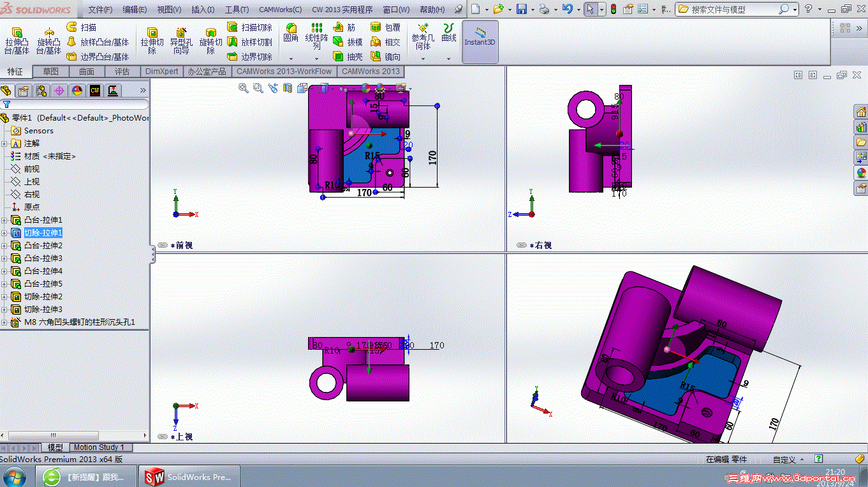This screenshot has width=868, height=487.
Task: Click the Rebuild traffic light icon
Action: [x=614, y=9]
